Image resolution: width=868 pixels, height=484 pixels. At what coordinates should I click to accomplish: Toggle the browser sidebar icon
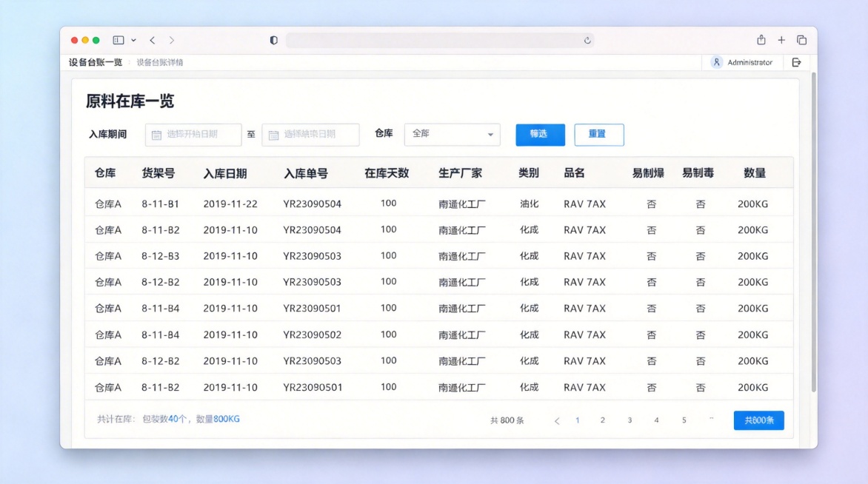(118, 40)
